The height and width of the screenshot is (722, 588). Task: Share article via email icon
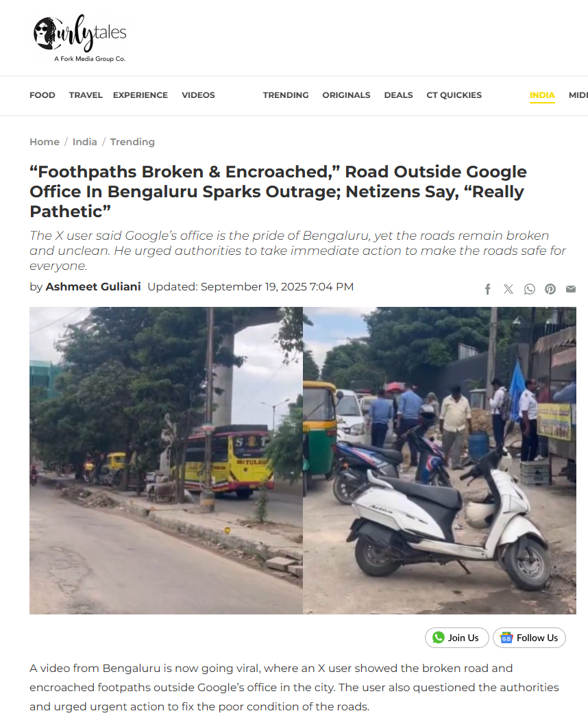point(571,289)
